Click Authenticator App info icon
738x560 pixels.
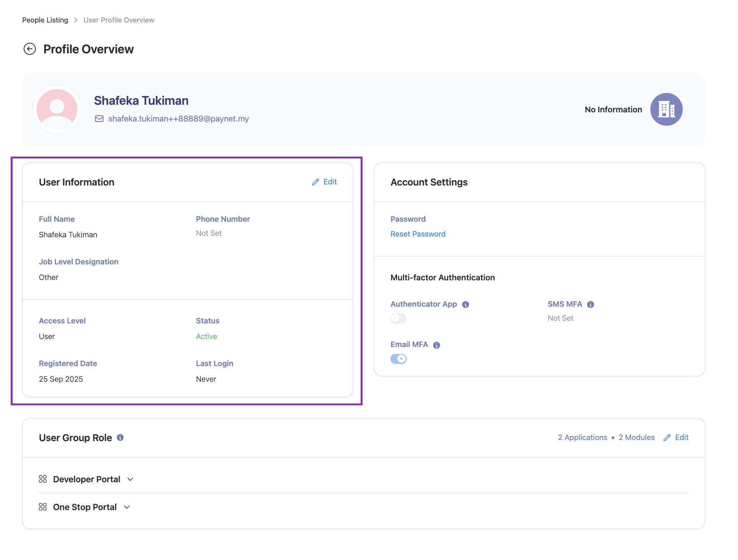tap(465, 304)
